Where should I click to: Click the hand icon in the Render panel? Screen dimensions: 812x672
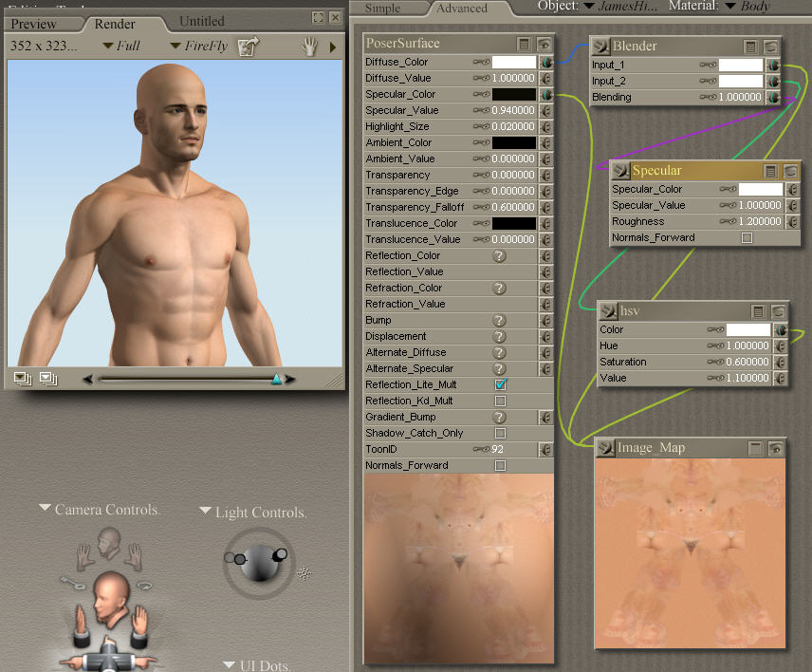(x=309, y=47)
